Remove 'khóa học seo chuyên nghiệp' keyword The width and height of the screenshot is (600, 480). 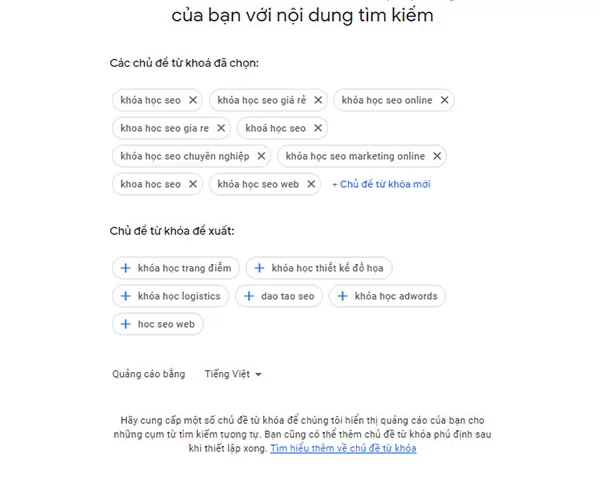click(x=261, y=156)
